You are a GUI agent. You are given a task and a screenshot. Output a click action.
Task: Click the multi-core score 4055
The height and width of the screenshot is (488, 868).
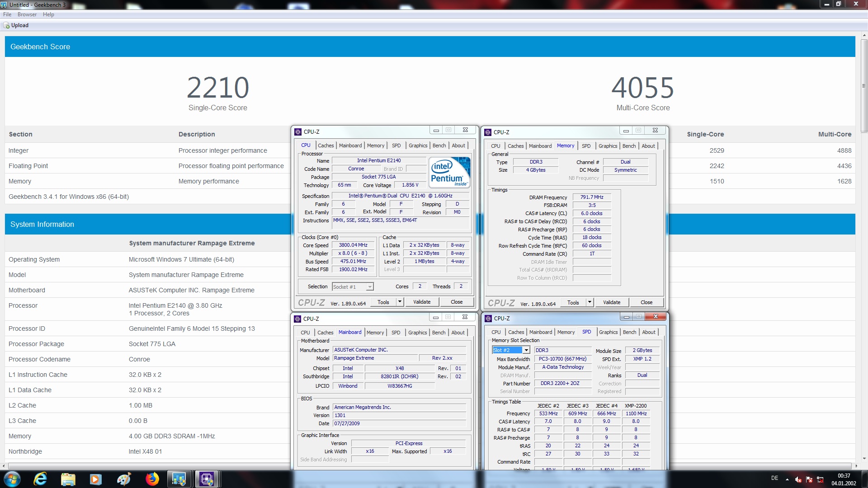point(643,88)
